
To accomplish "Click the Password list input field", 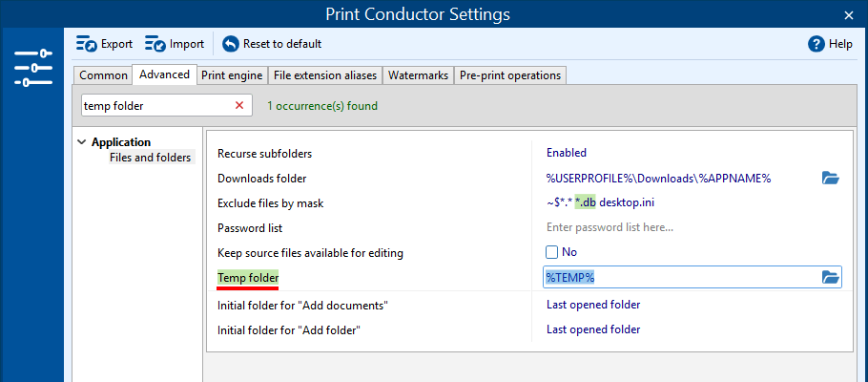I will pyautogui.click(x=687, y=227).
